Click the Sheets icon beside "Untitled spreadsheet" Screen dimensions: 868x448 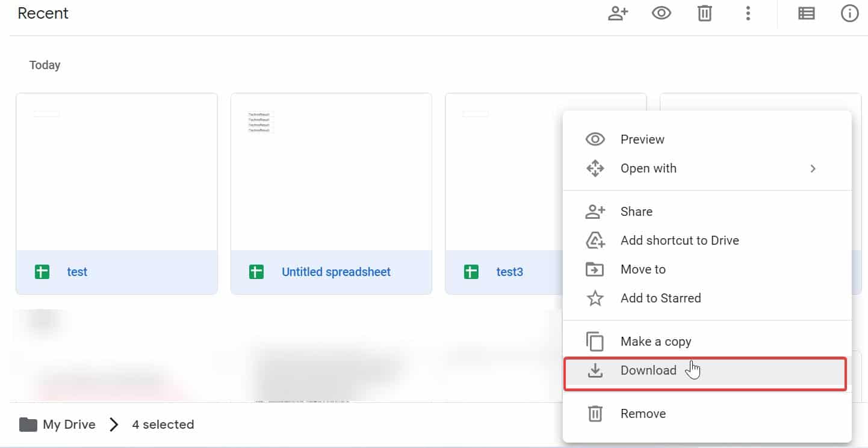(x=256, y=272)
